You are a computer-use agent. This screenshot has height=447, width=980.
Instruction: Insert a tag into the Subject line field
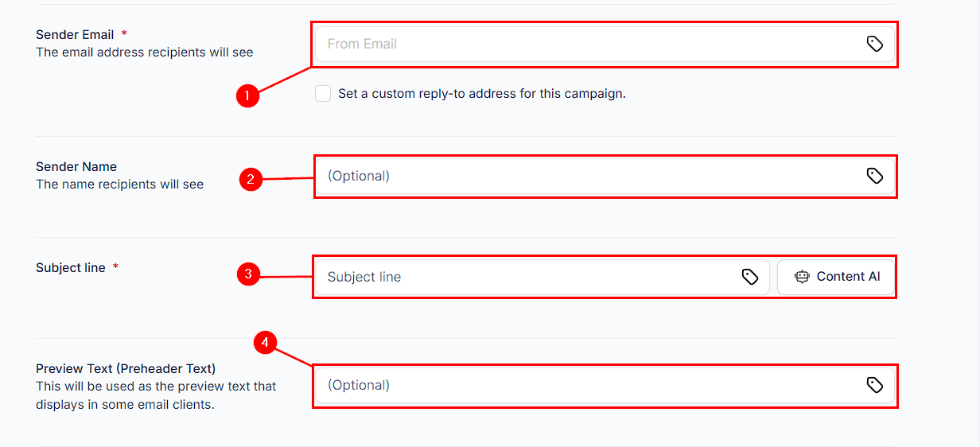750,277
